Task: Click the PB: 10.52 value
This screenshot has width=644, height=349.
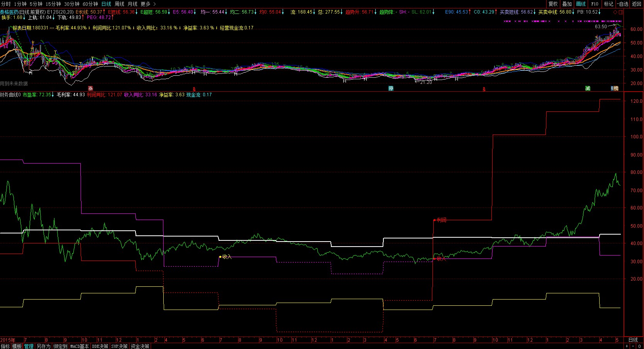Action: click(x=588, y=12)
